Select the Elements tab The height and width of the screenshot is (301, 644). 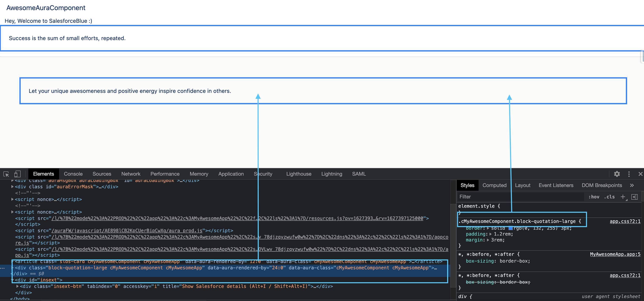coord(43,174)
